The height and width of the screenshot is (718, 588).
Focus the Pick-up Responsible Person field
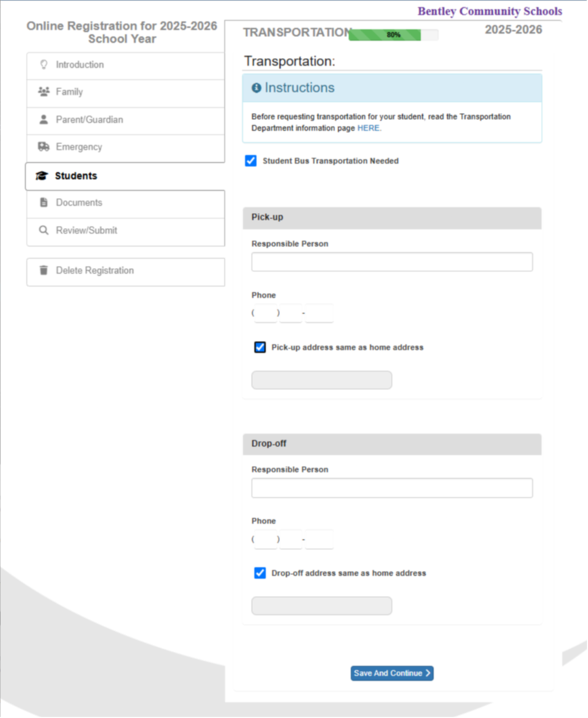392,262
